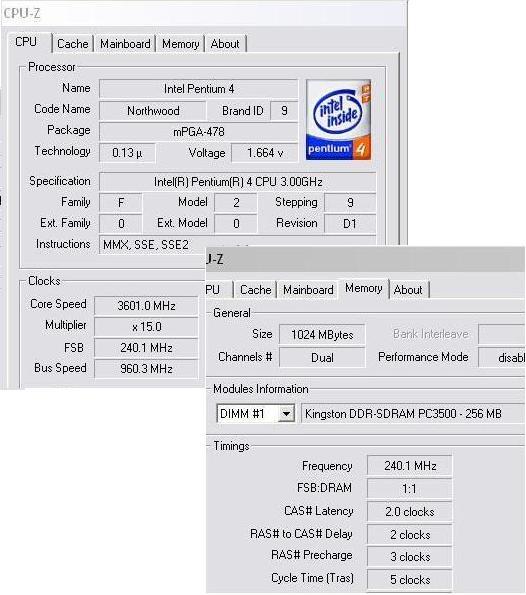
Task: Open Cache tab in the Memory window
Action: coord(255,290)
